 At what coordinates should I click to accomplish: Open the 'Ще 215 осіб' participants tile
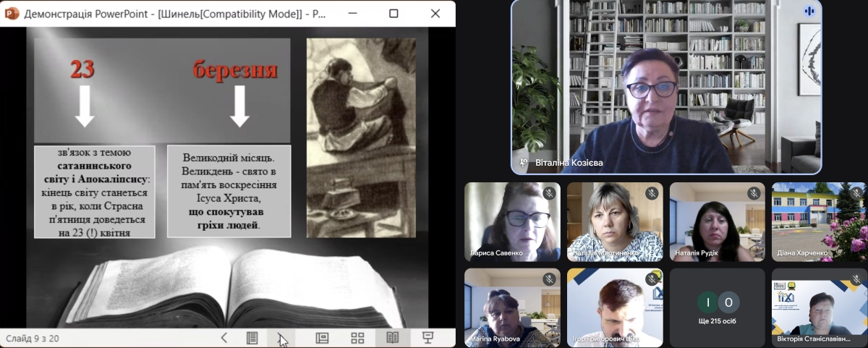pos(718,308)
